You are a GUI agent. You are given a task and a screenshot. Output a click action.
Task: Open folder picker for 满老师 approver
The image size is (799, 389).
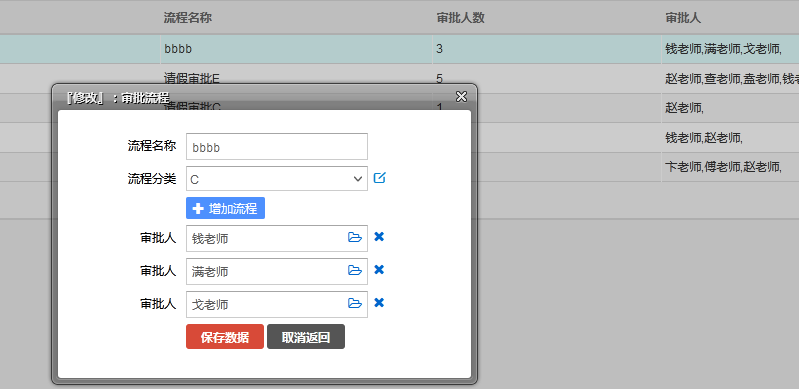355,271
